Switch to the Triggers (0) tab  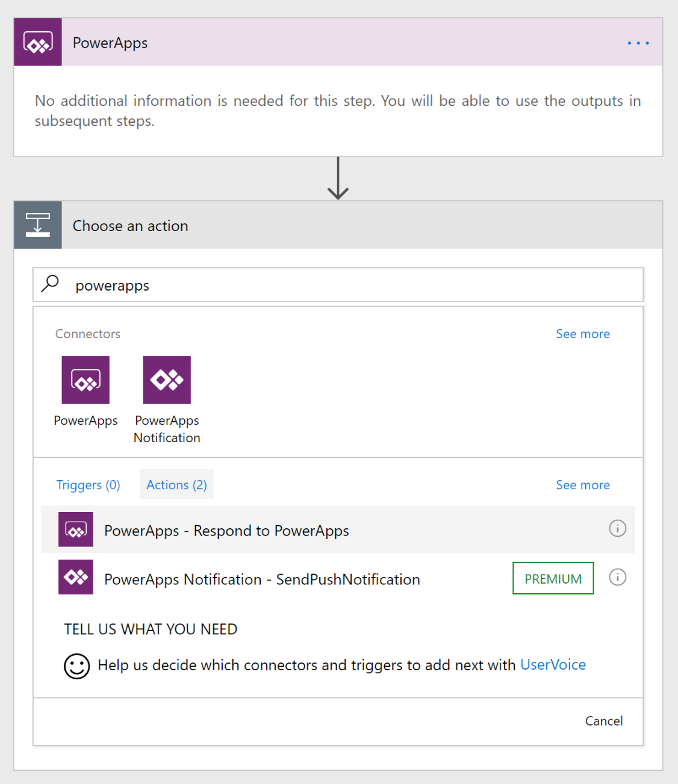click(x=89, y=485)
